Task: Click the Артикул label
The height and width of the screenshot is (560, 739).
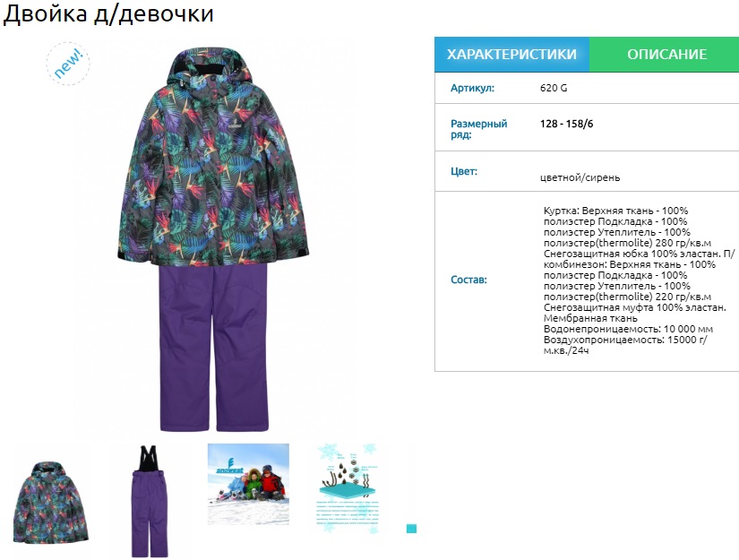Action: (472, 88)
